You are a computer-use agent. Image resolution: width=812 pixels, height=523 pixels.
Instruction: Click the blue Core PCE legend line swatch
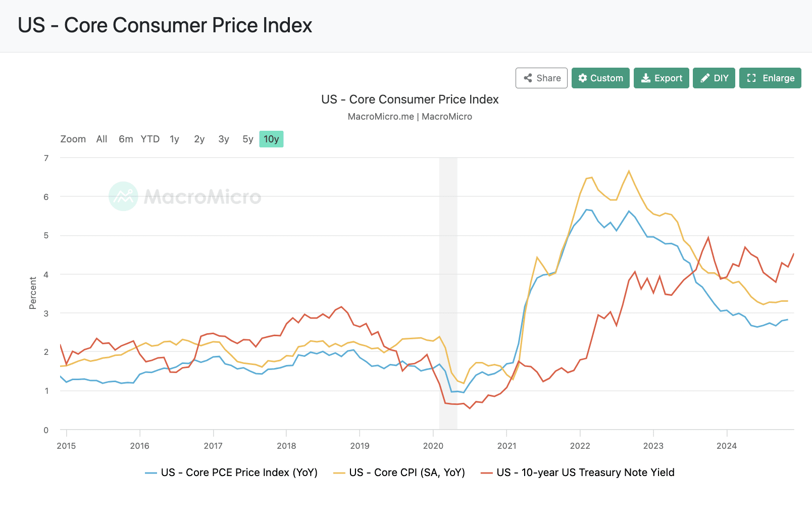[x=151, y=473]
